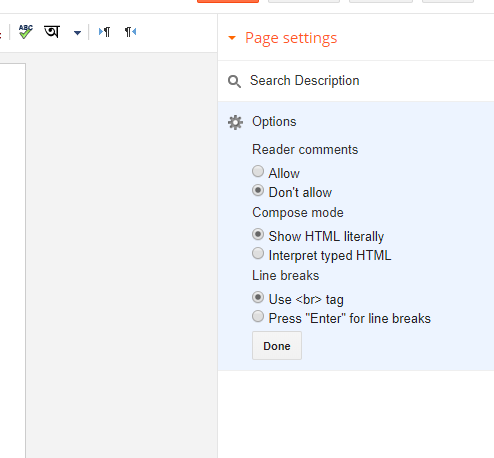Click the spell check ABC icon

click(x=26, y=32)
